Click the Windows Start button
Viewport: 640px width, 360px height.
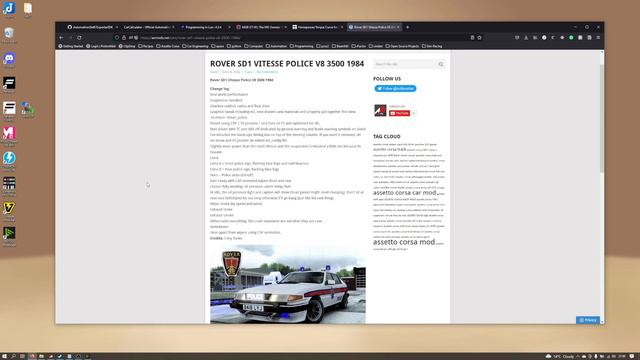4,356
